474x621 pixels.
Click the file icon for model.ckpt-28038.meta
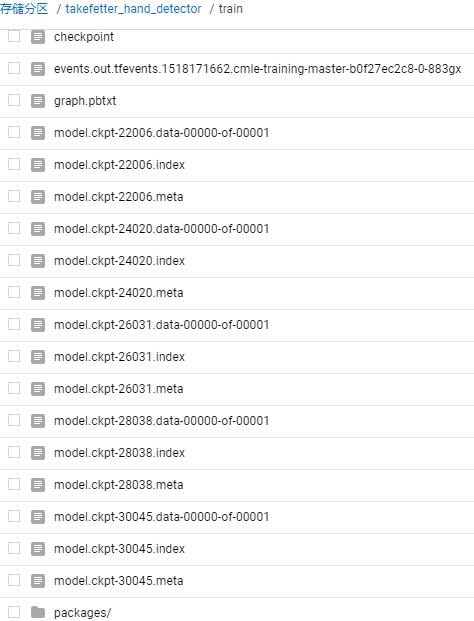click(38, 485)
